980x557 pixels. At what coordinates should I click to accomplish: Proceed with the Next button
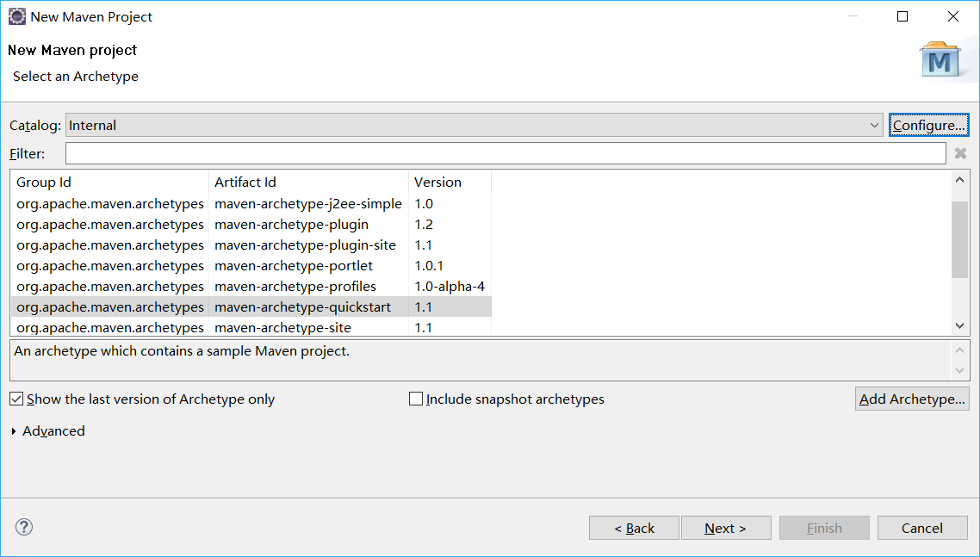point(726,529)
